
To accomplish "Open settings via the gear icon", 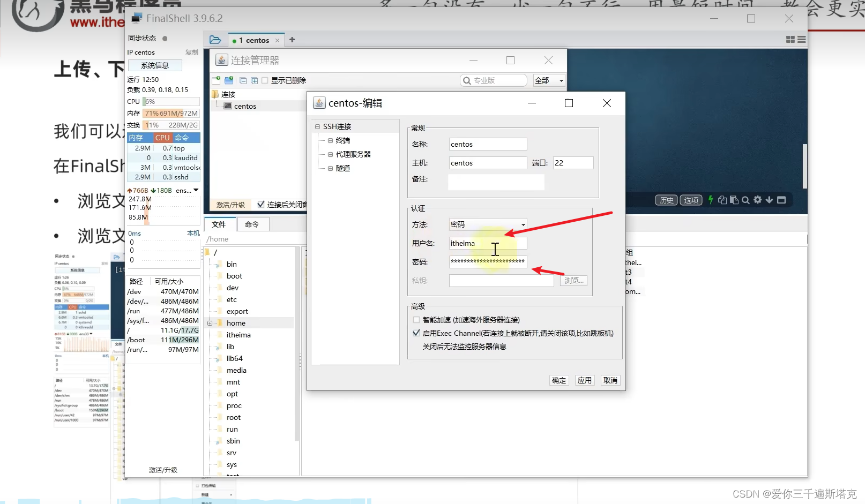I will pyautogui.click(x=757, y=200).
